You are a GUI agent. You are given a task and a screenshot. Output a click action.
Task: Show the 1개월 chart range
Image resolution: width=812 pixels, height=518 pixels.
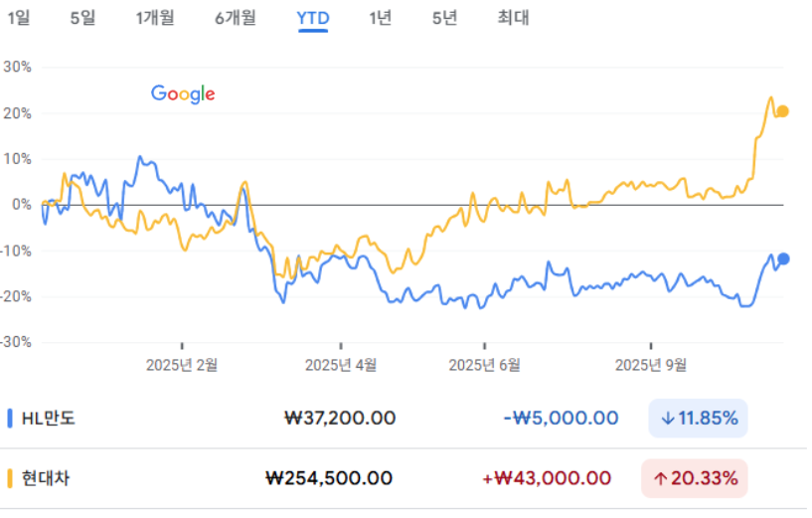(155, 18)
